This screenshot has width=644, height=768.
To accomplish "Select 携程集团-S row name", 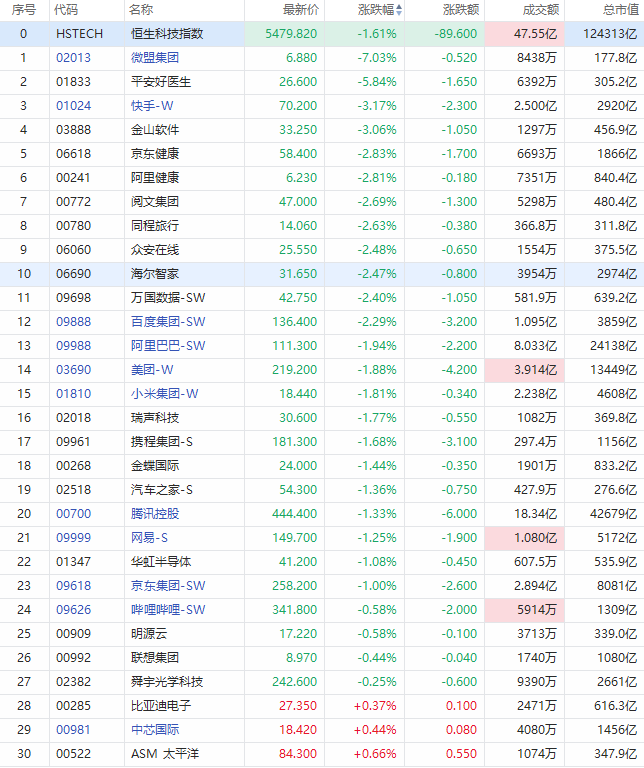I will point(162,442).
